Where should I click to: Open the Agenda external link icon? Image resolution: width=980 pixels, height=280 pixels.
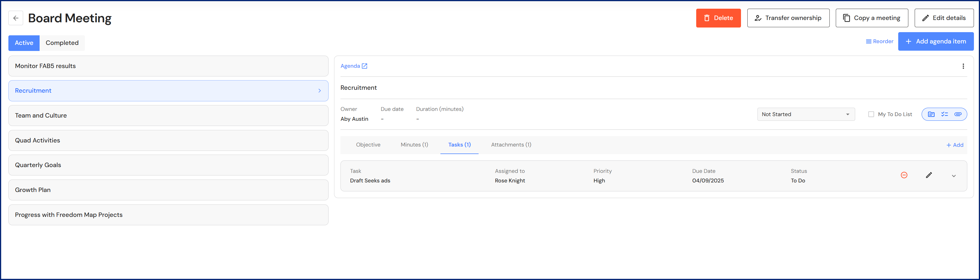(x=364, y=66)
